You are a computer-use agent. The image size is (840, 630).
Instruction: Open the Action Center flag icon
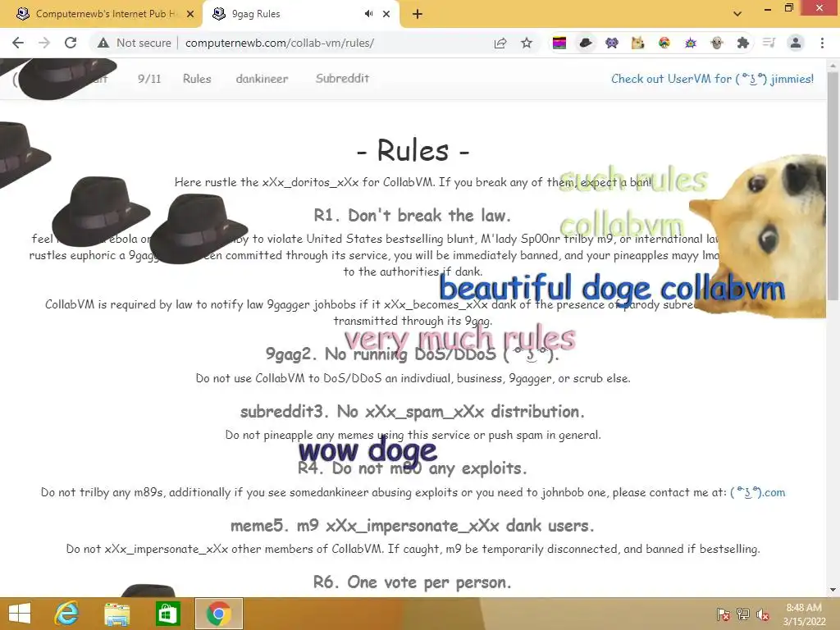click(724, 614)
